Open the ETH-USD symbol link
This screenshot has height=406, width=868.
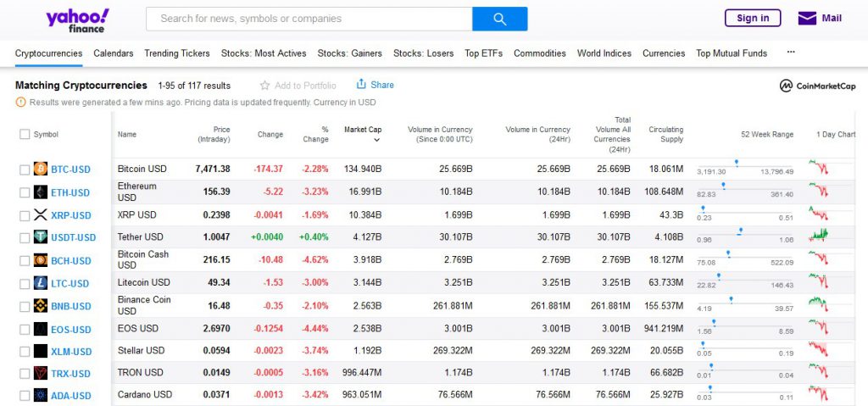pyautogui.click(x=70, y=192)
